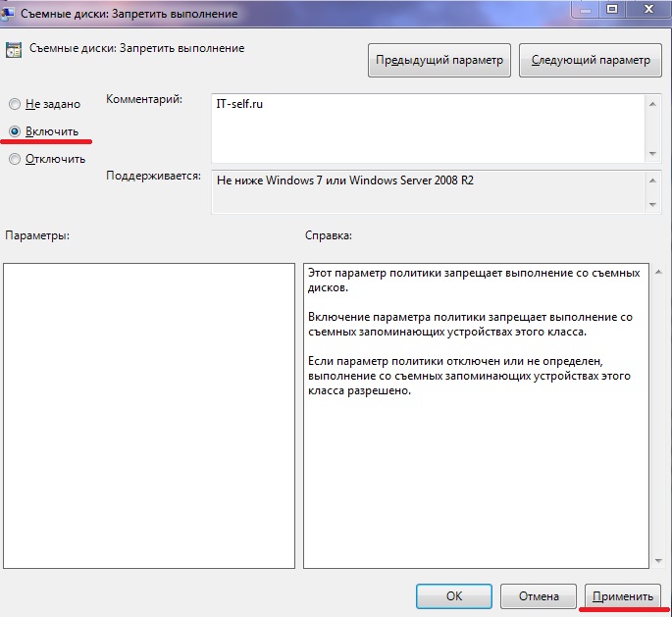Viewport: 672px width, 617px height.
Task: Click the "Поддерживается:" label
Action: coord(153,176)
